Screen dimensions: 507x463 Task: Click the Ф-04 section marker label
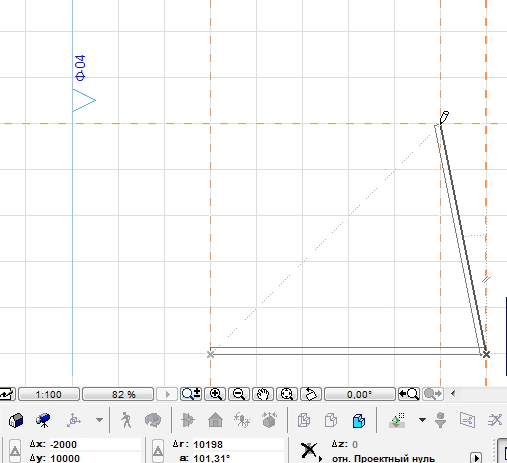tap(80, 68)
